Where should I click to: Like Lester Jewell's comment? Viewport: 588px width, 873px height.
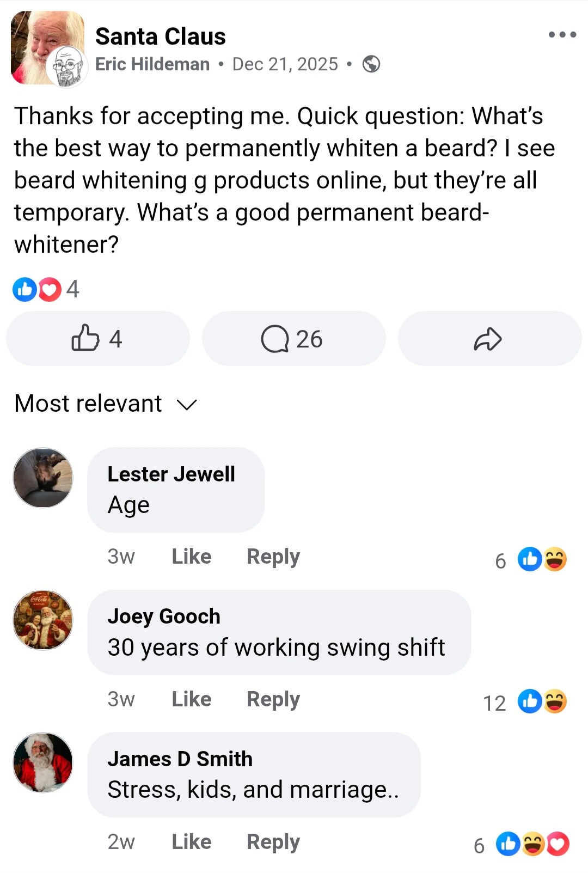(x=191, y=557)
